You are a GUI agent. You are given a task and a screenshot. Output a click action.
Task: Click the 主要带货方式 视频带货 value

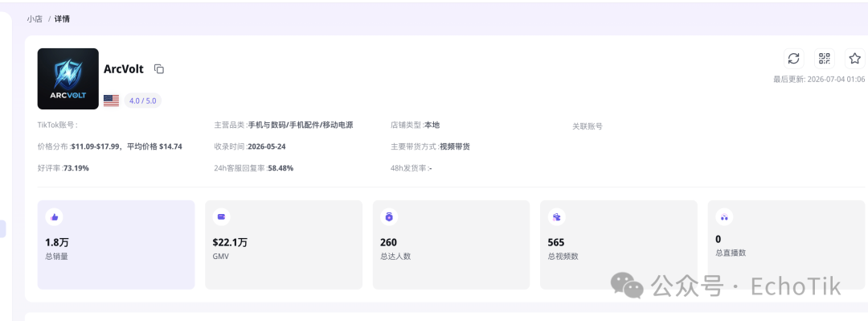pos(455,147)
